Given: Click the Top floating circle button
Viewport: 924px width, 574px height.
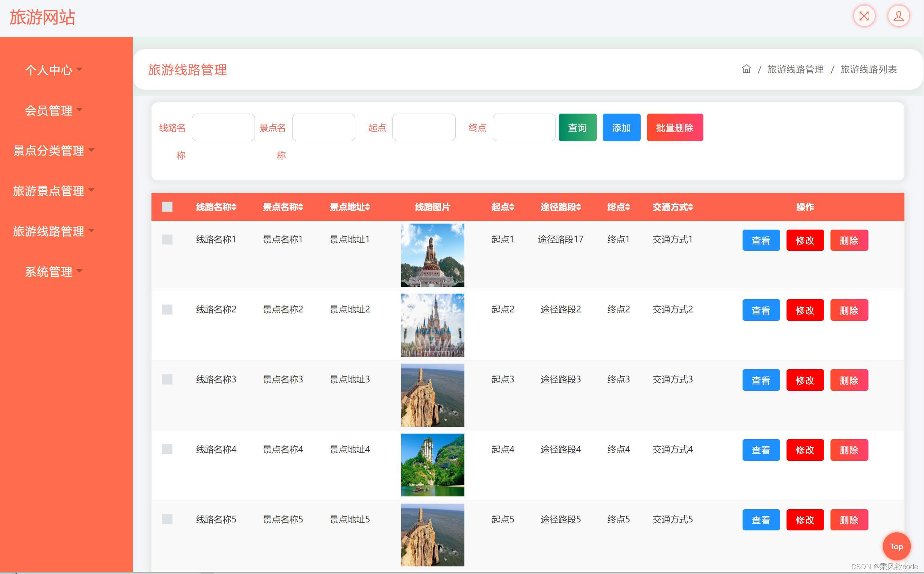Looking at the screenshot, I should click(x=896, y=546).
